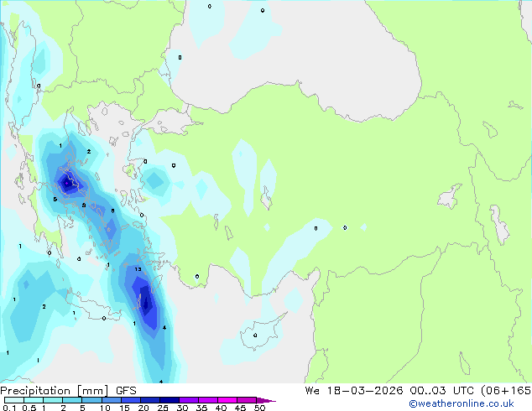Click the forecast date 'We 18-03-2026'
Screen dimensions: 532x411
pyautogui.click(x=354, y=391)
